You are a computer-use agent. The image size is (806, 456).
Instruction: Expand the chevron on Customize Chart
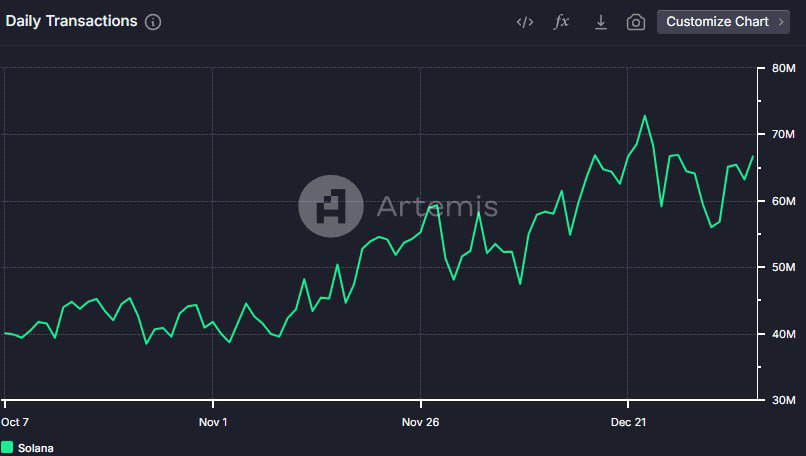(x=781, y=22)
